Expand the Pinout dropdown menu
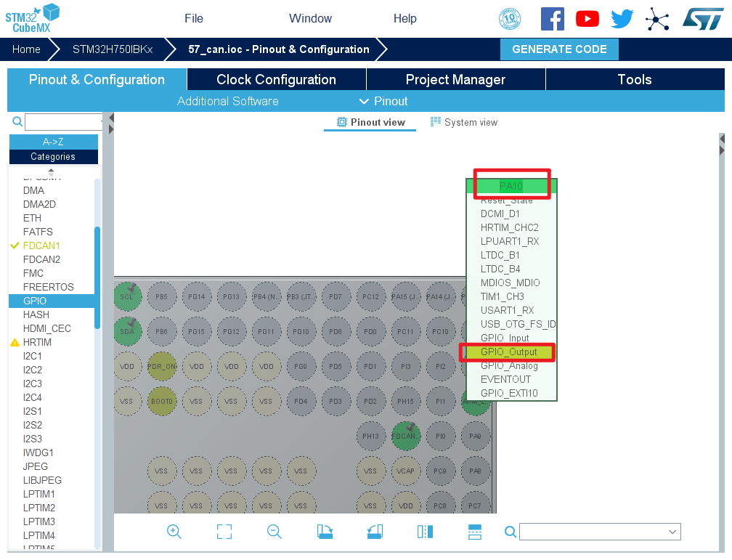Screen dimensions: 732x560 pos(383,101)
